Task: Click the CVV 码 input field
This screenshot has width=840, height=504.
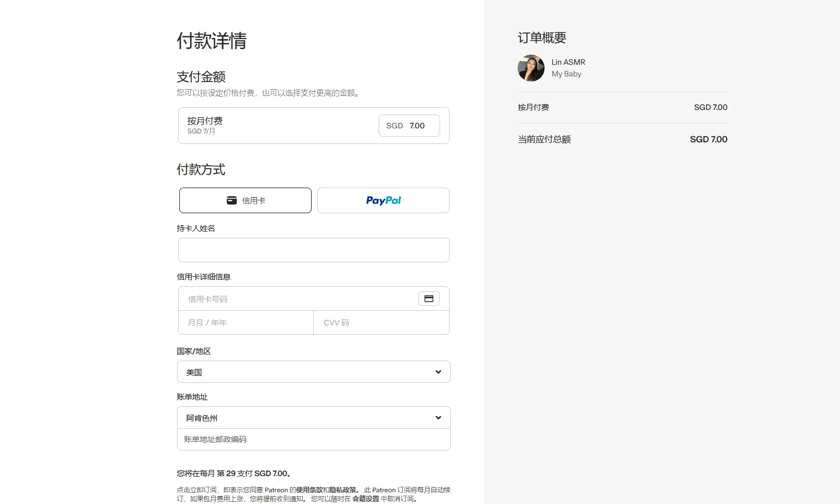Action: click(x=381, y=322)
